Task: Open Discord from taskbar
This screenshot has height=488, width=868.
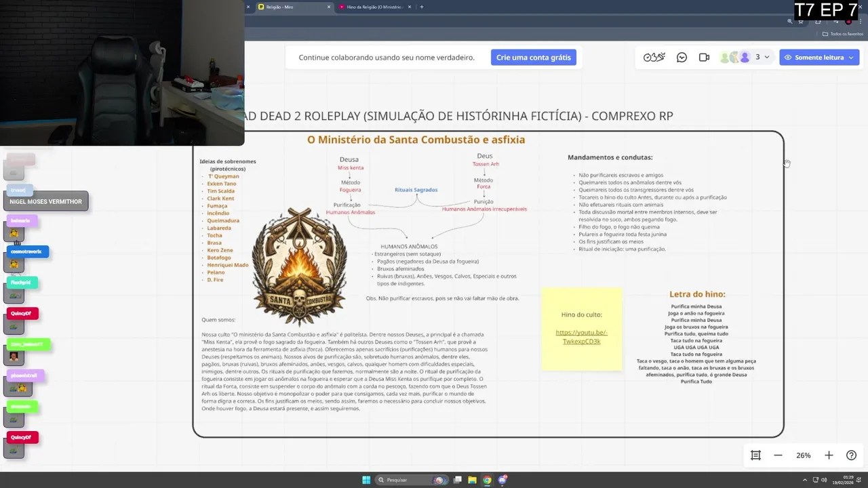Action: (x=502, y=480)
